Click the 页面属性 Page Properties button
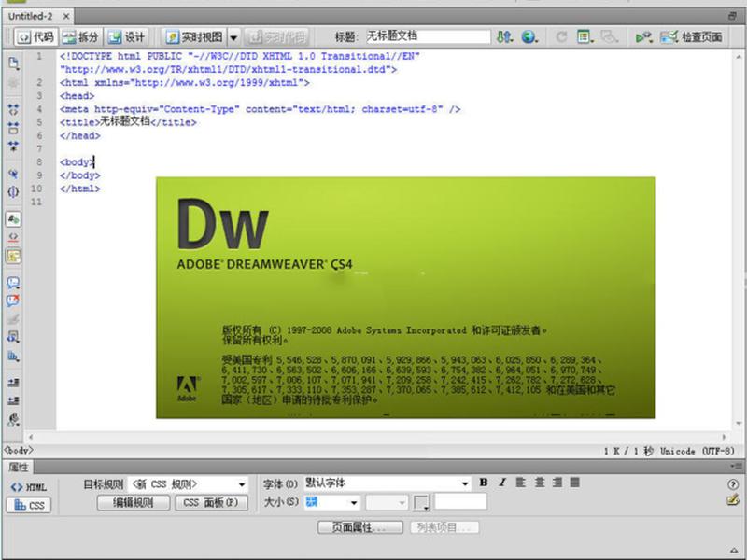This screenshot has width=747, height=560. [360, 527]
